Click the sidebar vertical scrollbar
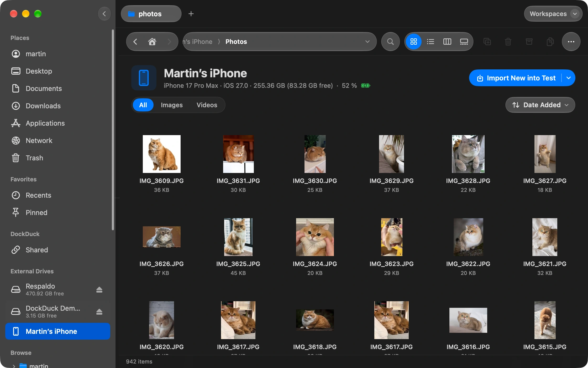The width and height of the screenshot is (588, 368). [113, 130]
